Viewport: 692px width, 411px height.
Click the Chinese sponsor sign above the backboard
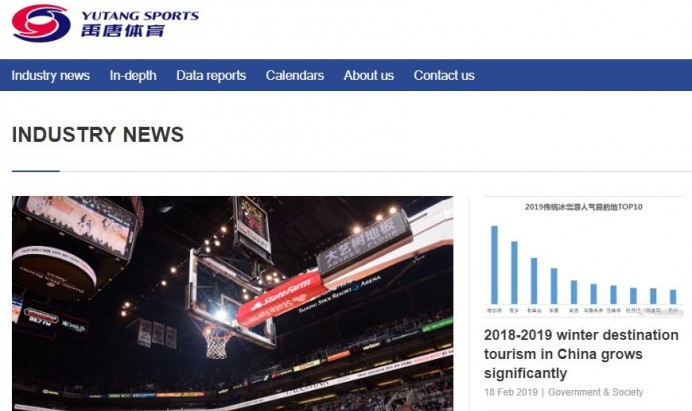pyautogui.click(x=364, y=244)
